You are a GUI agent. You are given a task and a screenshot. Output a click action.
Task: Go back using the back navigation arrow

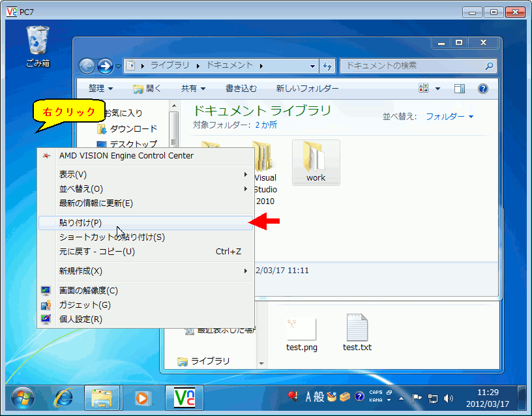87,66
